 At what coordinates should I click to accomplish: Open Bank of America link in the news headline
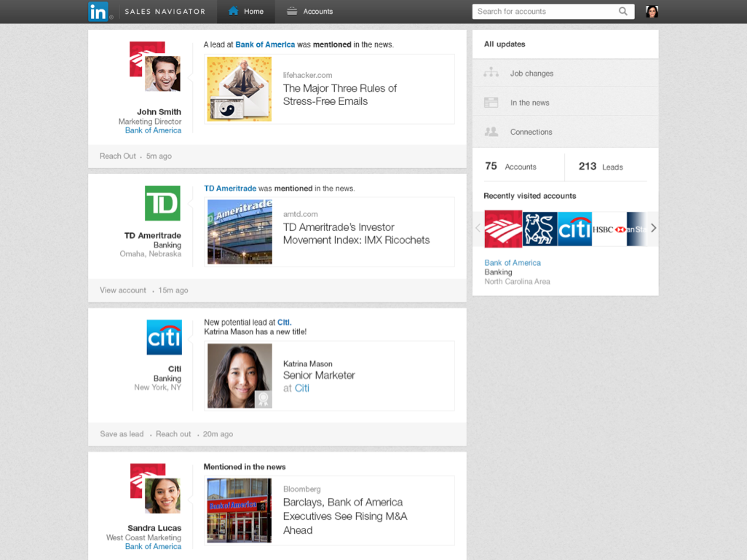[x=265, y=44]
